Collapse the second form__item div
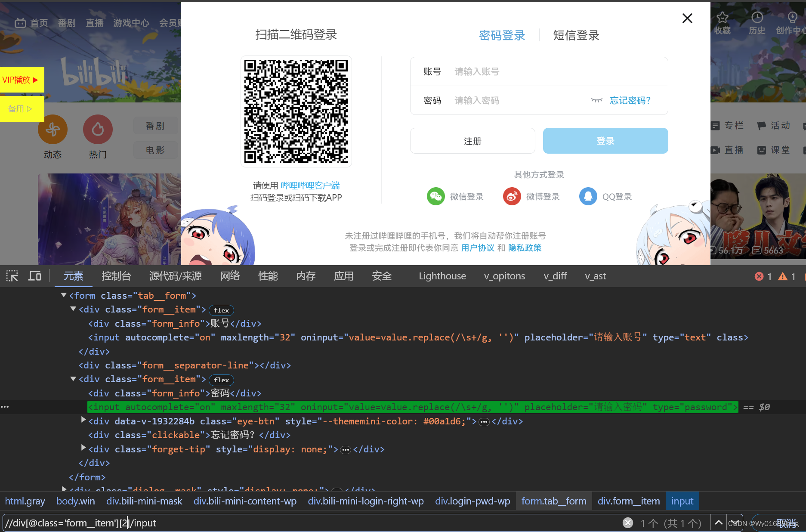Image resolution: width=806 pixels, height=532 pixels. pyautogui.click(x=73, y=379)
